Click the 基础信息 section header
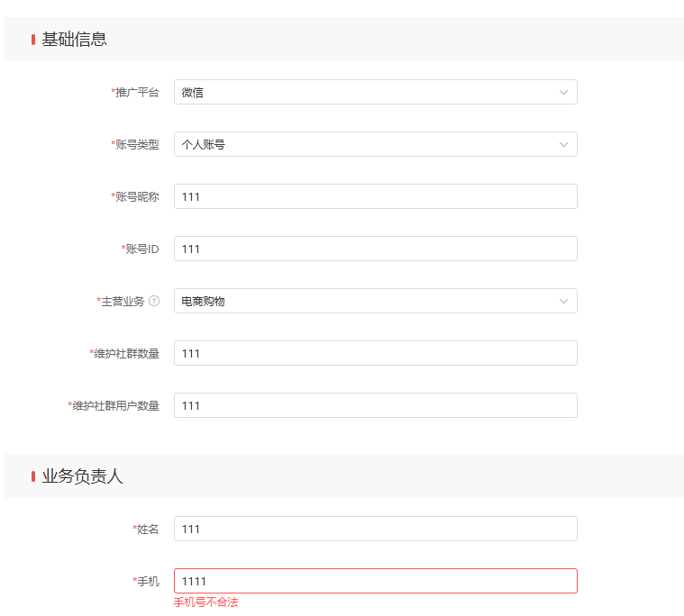The image size is (684, 616). click(x=74, y=40)
